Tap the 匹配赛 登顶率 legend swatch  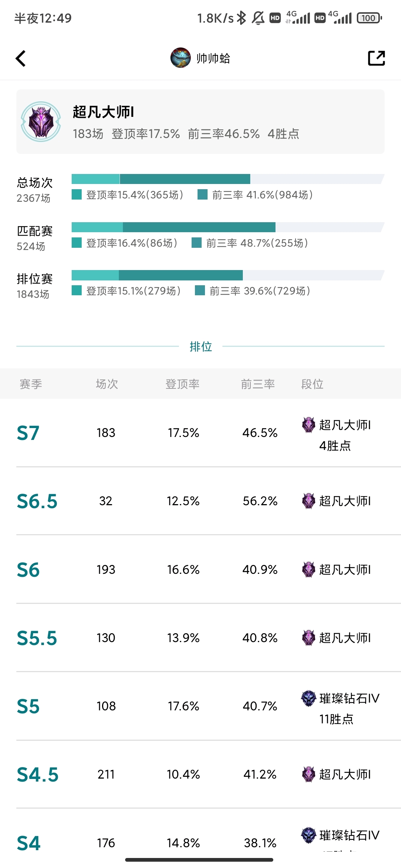(76, 243)
